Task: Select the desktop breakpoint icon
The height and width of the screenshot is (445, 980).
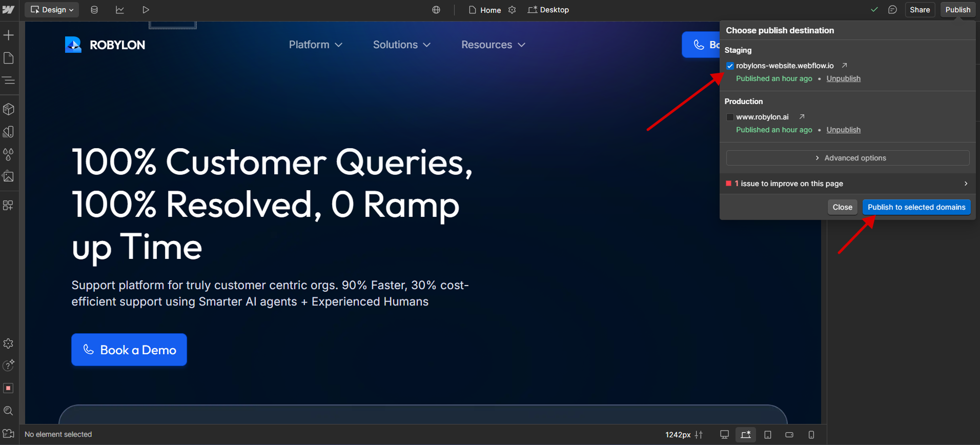Action: pos(724,434)
